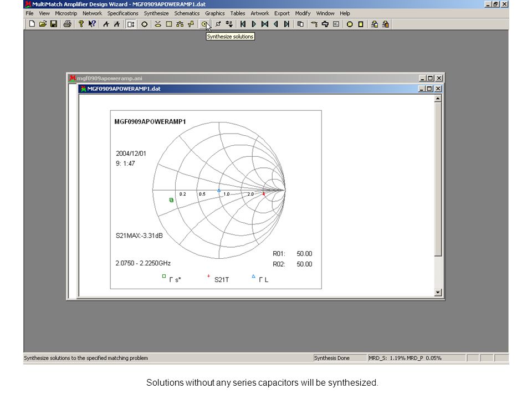
Task: Click the green Γs* marker on the Smith chart
Action: pyautogui.click(x=171, y=200)
